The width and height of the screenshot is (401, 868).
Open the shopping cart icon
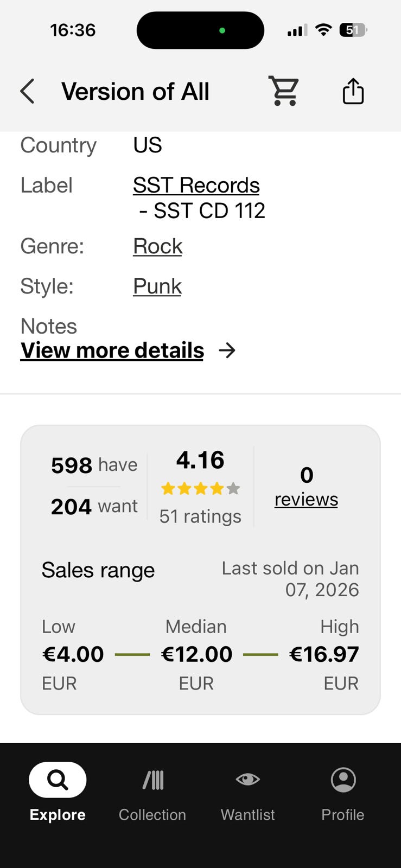point(284,91)
